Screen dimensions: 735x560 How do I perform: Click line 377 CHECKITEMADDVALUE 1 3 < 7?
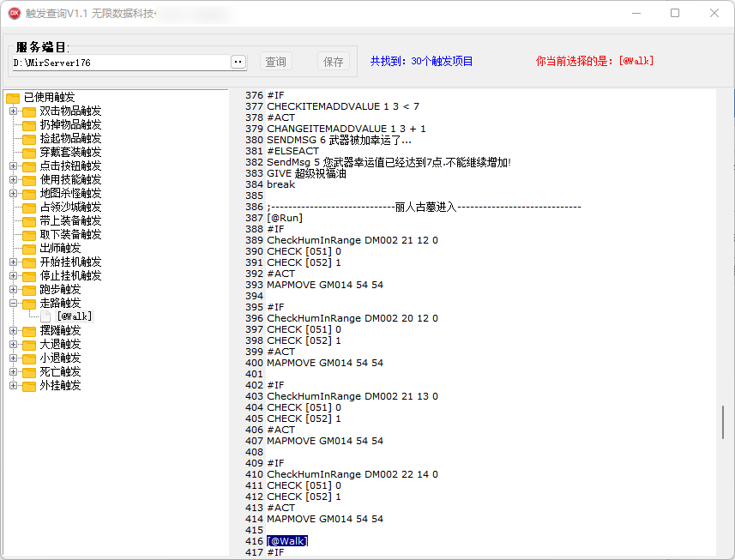(343, 106)
